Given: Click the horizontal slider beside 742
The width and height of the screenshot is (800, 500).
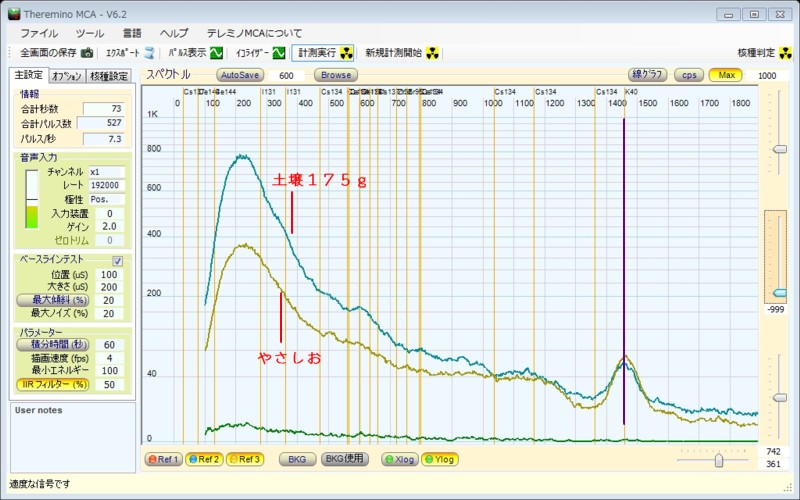Looking at the screenshot, I should [718, 460].
